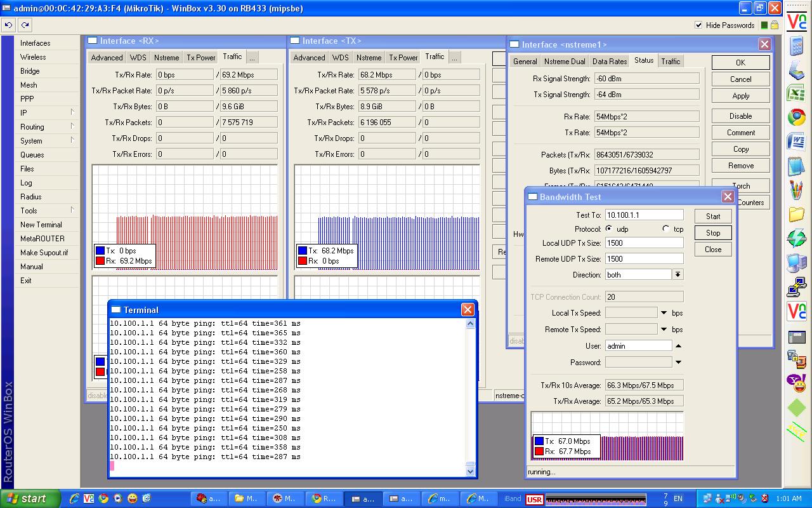The height and width of the screenshot is (508, 812).
Task: Open the scanner icon in the side dock
Action: click(x=796, y=69)
